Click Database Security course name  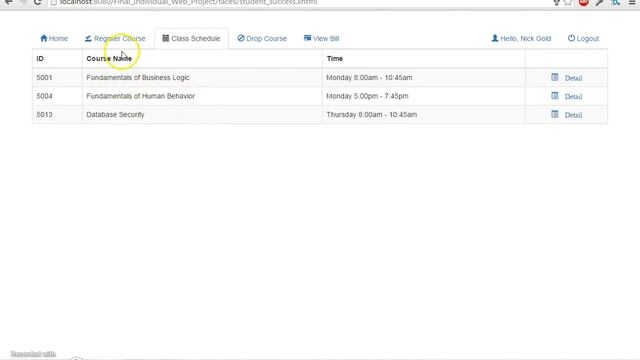[x=115, y=114]
